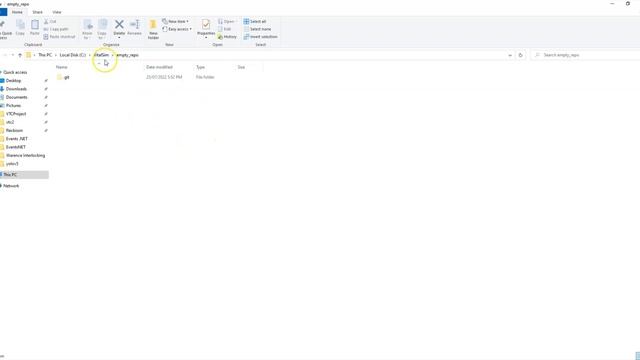Click the Copy path command

tap(56, 29)
